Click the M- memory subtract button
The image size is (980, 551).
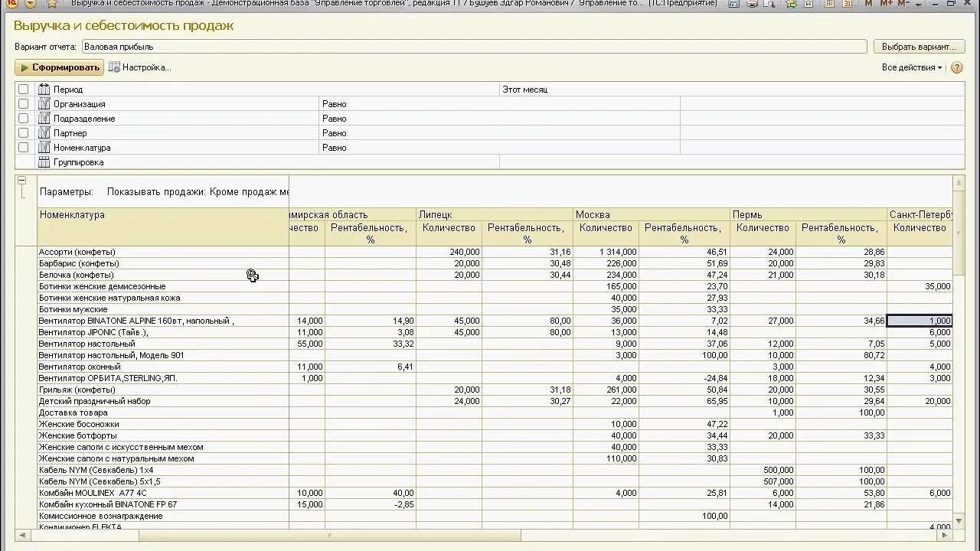click(904, 4)
